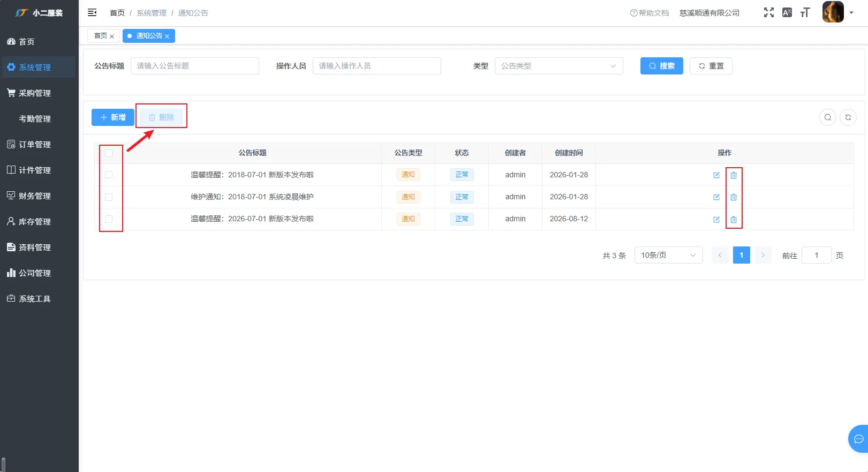868x472 pixels.
Task: Expand 系统管理 sidebar menu
Action: [39, 68]
